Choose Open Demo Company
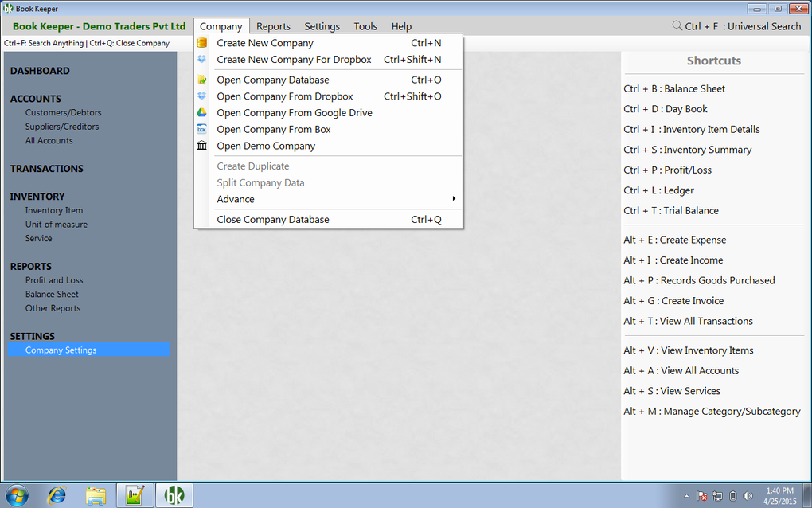 pyautogui.click(x=328, y=146)
